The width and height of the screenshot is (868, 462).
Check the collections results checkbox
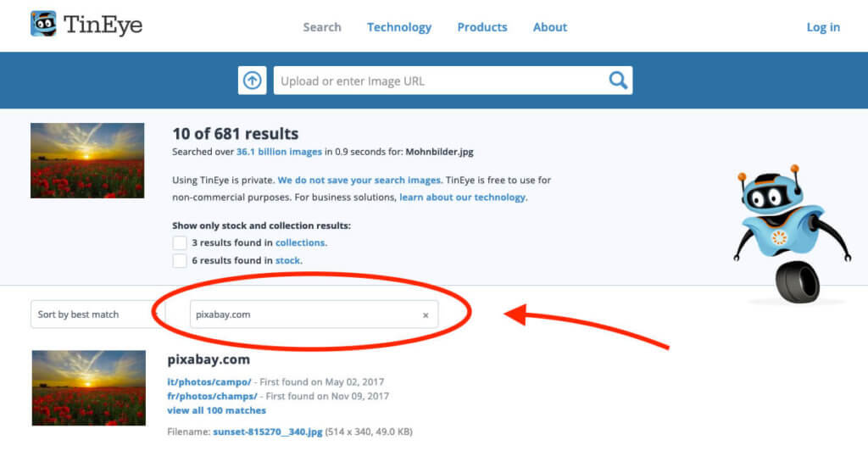coord(180,242)
